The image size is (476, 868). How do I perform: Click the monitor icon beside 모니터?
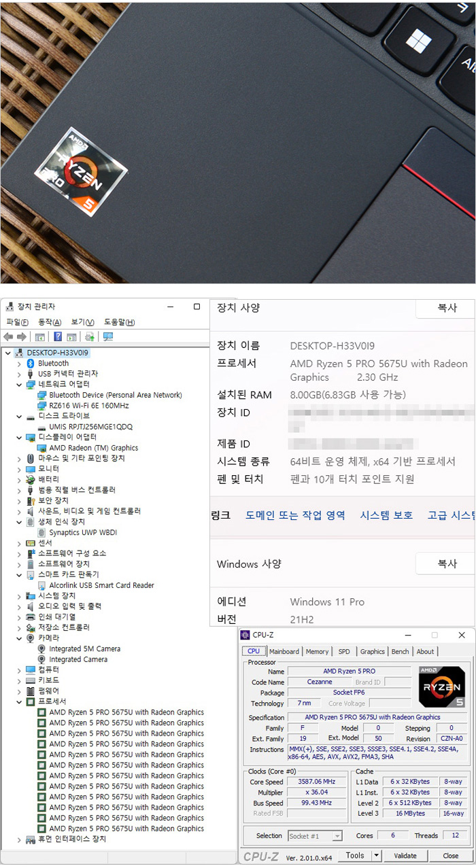[x=31, y=469]
